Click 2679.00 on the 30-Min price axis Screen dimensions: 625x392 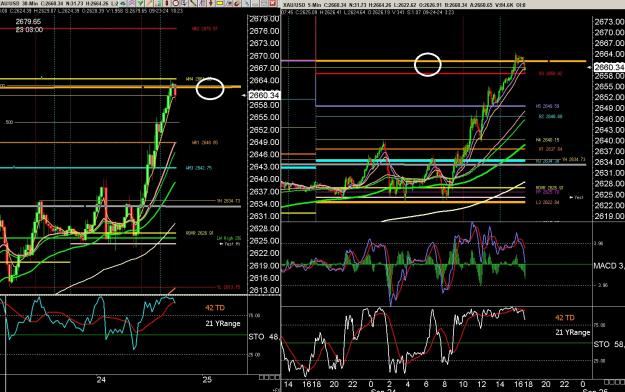(264, 19)
